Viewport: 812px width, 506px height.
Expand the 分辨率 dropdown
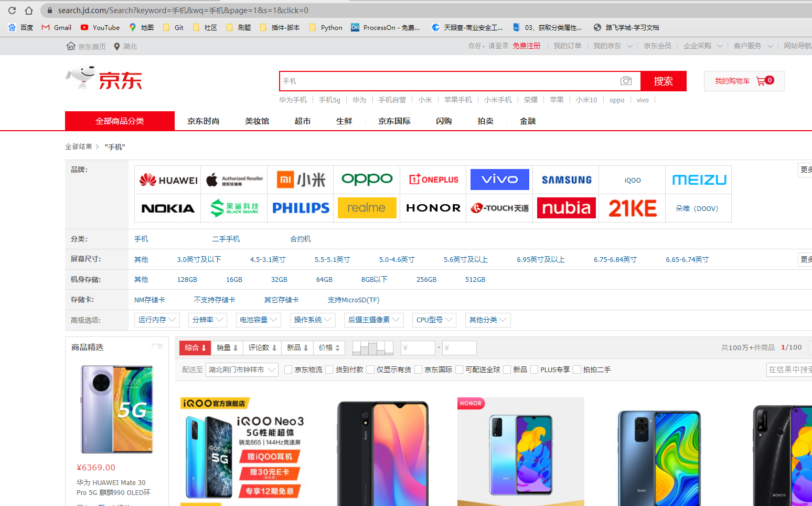coord(208,320)
